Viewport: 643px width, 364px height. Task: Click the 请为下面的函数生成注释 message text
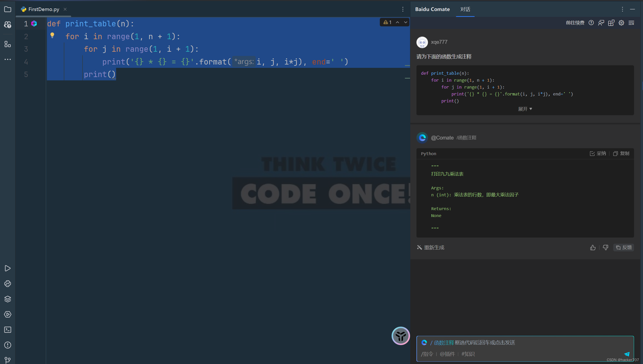444,57
